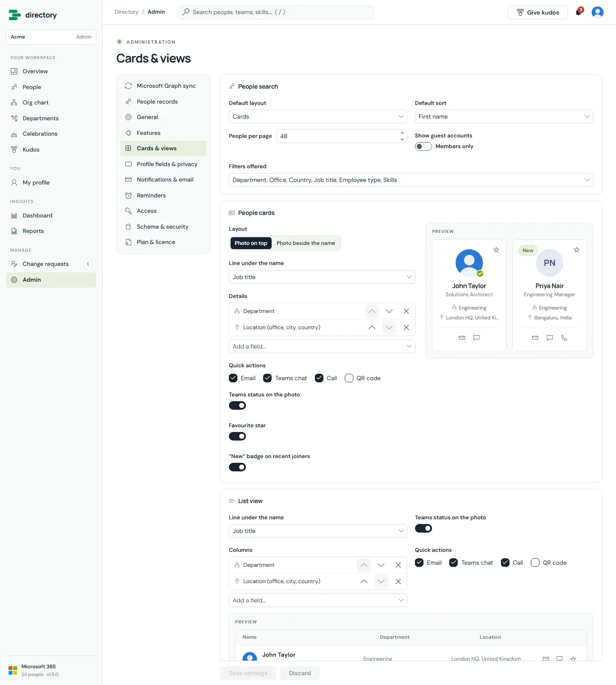Image resolution: width=616 pixels, height=685 pixels.
Task: Favourite John Taylor's card with the star
Action: pos(496,250)
